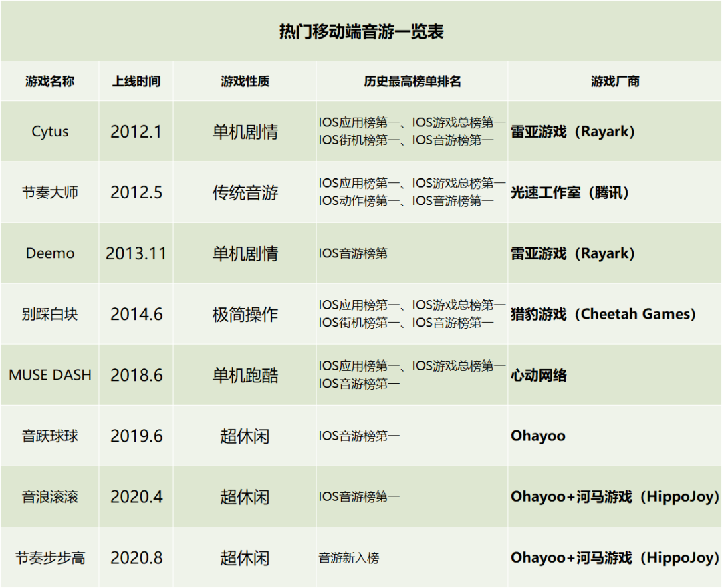Image resolution: width=722 pixels, height=588 pixels.
Task: Click the 别踩白块 game name cell
Action: click(49, 314)
